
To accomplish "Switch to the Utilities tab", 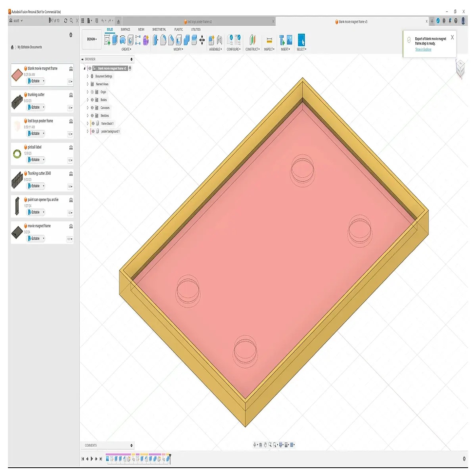I will (x=196, y=29).
